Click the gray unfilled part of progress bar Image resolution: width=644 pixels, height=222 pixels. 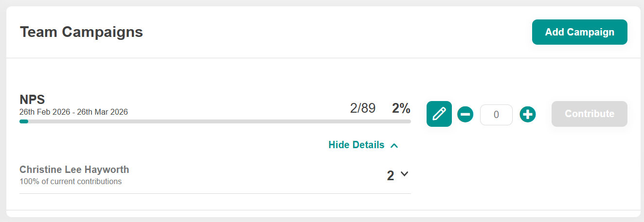(x=219, y=121)
